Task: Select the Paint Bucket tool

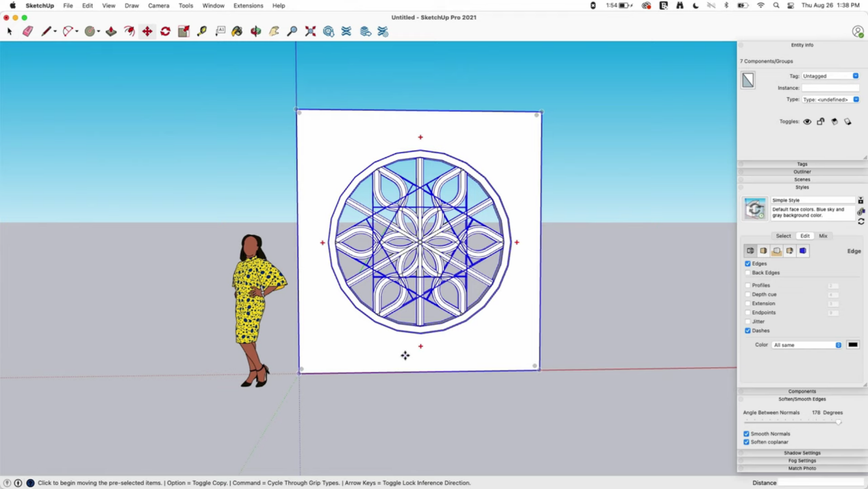Action: (237, 31)
